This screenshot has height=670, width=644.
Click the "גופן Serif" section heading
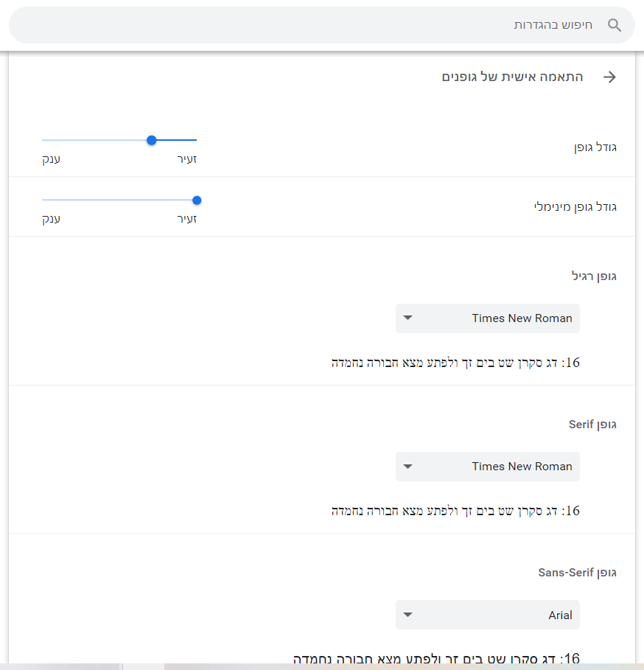[592, 425]
